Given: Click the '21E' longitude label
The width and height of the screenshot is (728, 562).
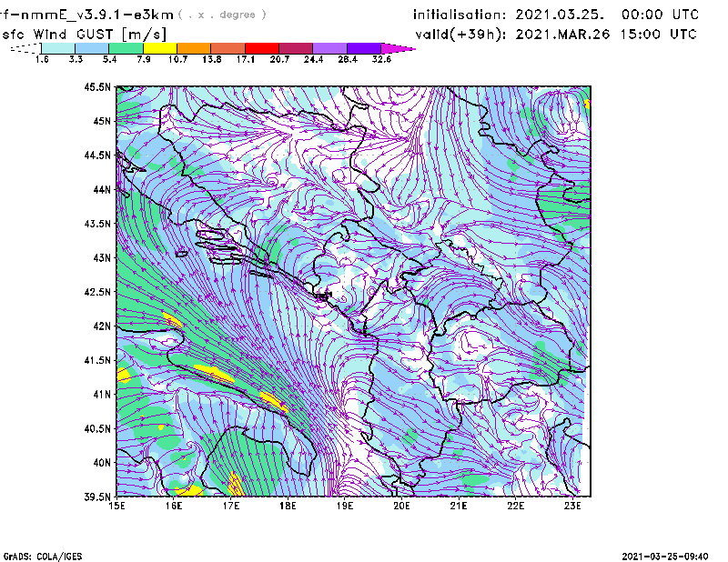Looking at the screenshot, I should click(x=459, y=506).
